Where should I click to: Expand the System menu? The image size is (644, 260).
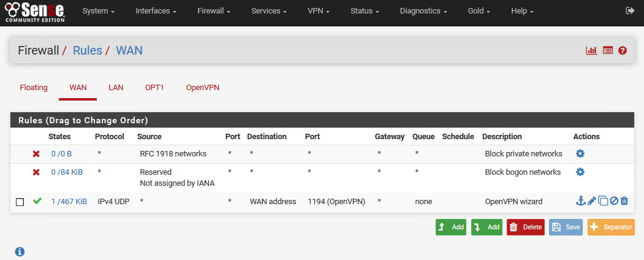(98, 11)
